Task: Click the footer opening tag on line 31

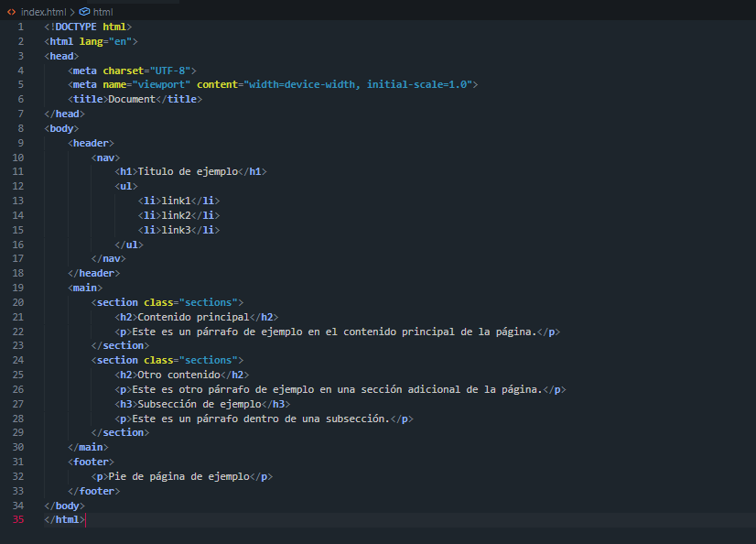Action: pos(91,461)
